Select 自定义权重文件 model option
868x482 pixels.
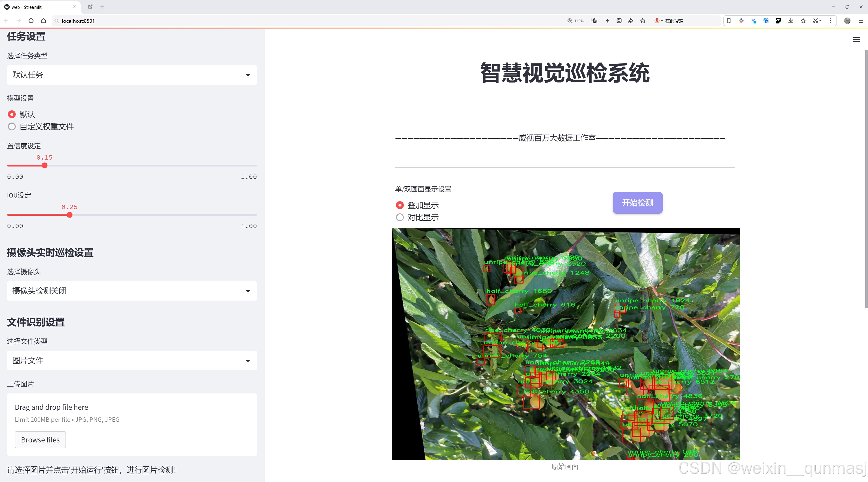12,127
